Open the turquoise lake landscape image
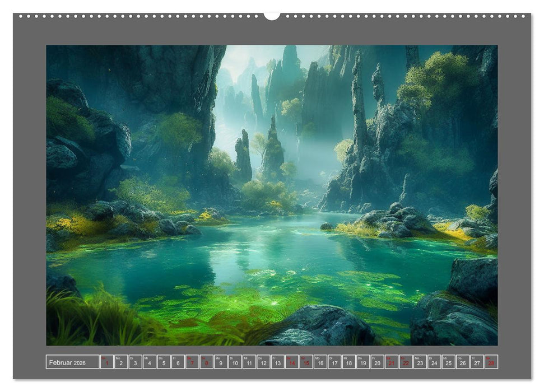This screenshot has width=544, height=392. [272, 195]
